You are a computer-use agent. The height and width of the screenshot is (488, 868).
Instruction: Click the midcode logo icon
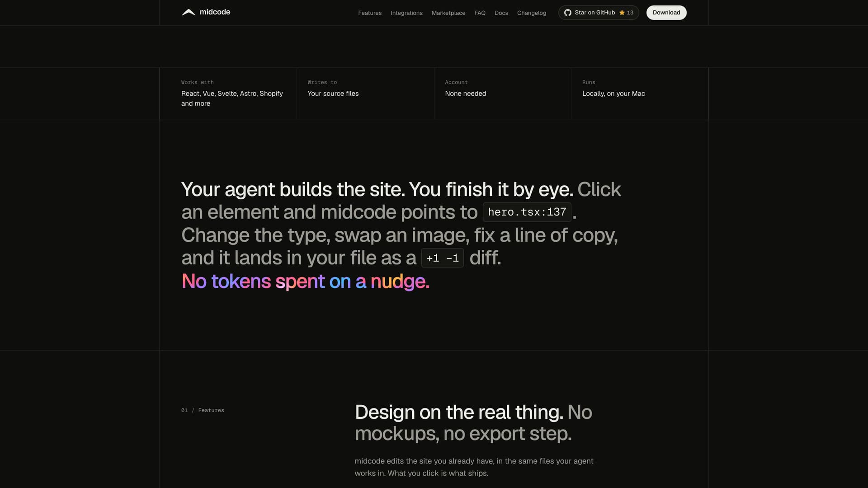coord(189,12)
